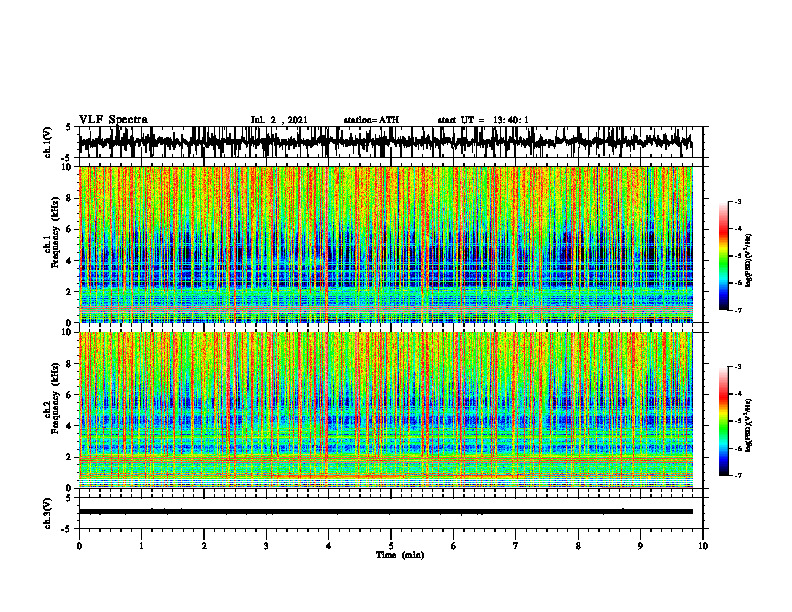Click time axis tick label "1"
Viewport: 792px width, 612px height.
[141, 546]
